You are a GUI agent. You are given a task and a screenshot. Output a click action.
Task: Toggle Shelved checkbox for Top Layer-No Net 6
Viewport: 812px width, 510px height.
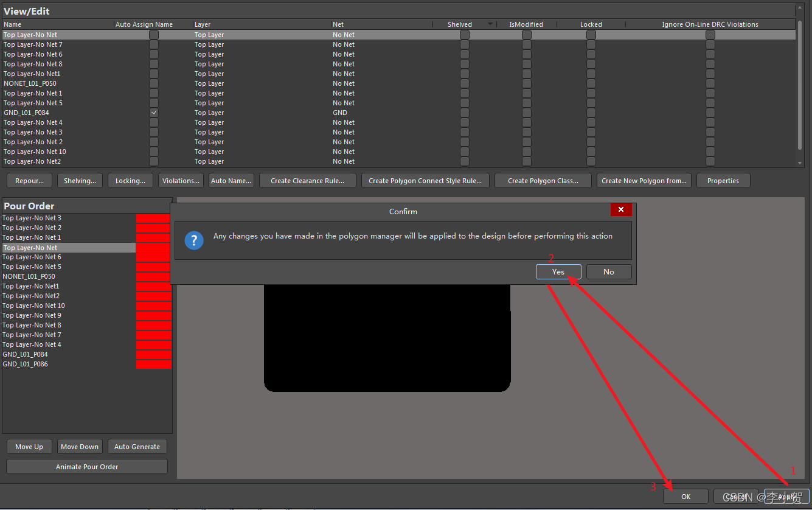pos(465,54)
